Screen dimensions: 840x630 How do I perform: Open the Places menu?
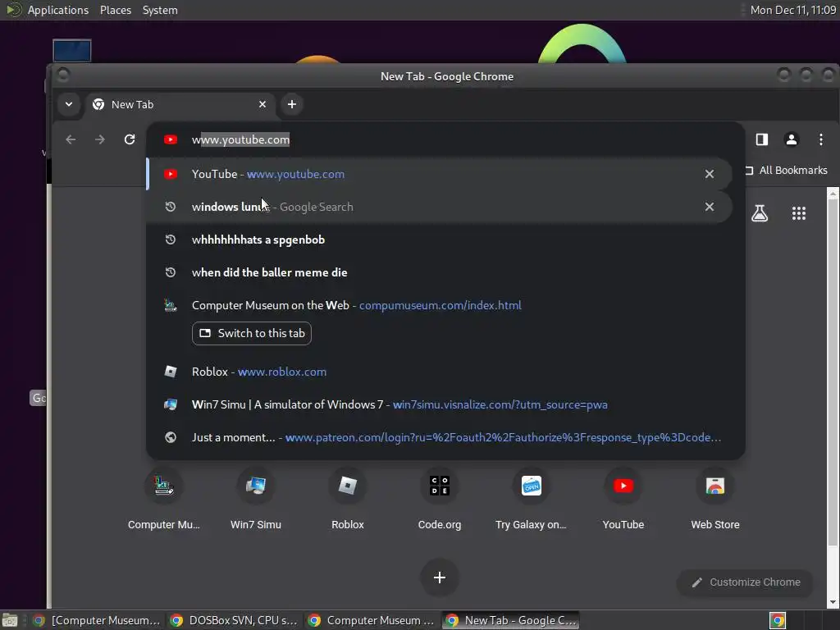(116, 10)
